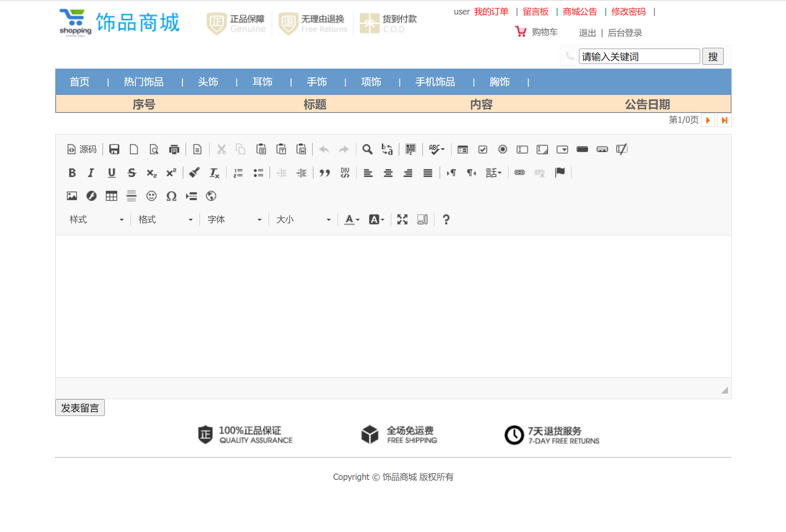Click the 发表留言 submit button
The height and width of the screenshot is (532, 786).
[80, 407]
